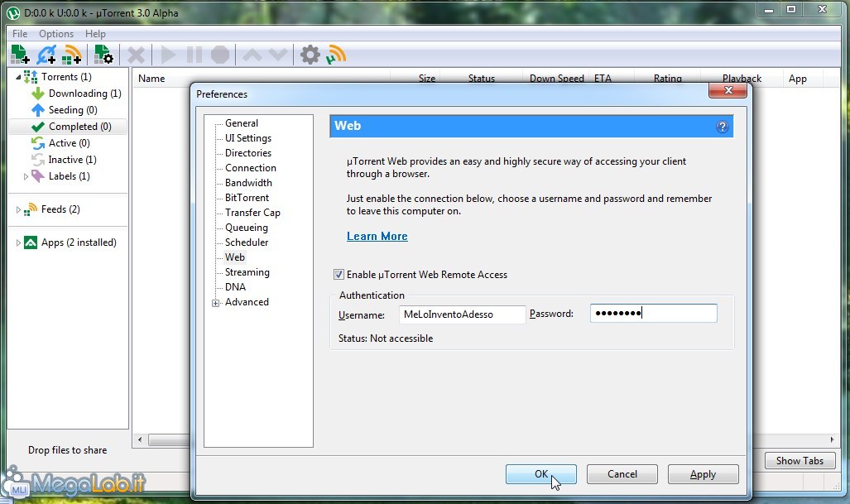Click the Add Torrent toolbar icon
Screen dimensions: 850x504
point(20,55)
